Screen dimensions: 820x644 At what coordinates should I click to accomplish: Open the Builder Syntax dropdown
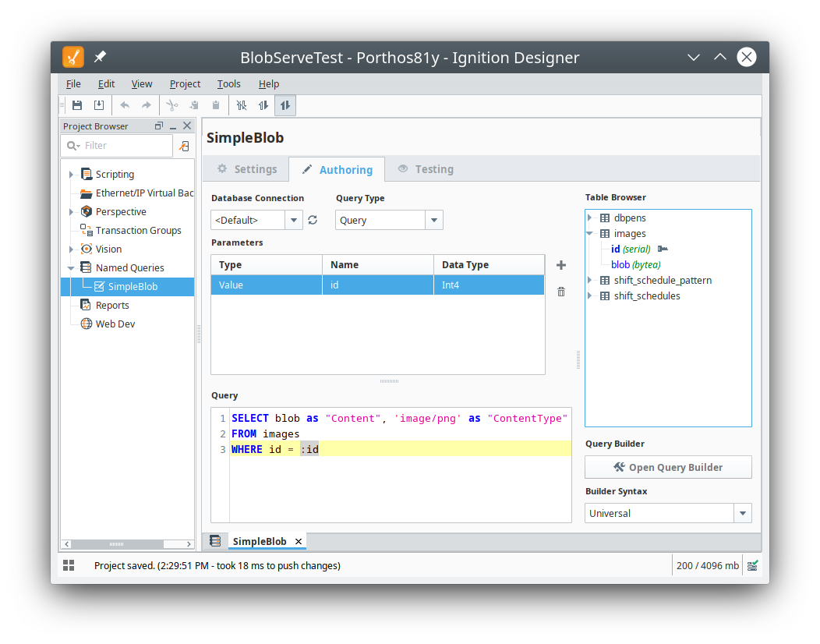[x=743, y=513]
